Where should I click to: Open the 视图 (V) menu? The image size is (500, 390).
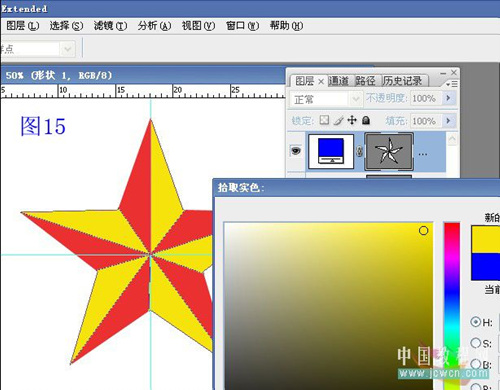pos(198,26)
